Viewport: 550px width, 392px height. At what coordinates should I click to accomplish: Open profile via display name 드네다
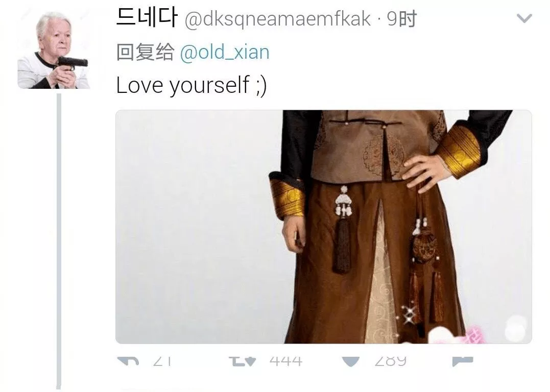147,17
